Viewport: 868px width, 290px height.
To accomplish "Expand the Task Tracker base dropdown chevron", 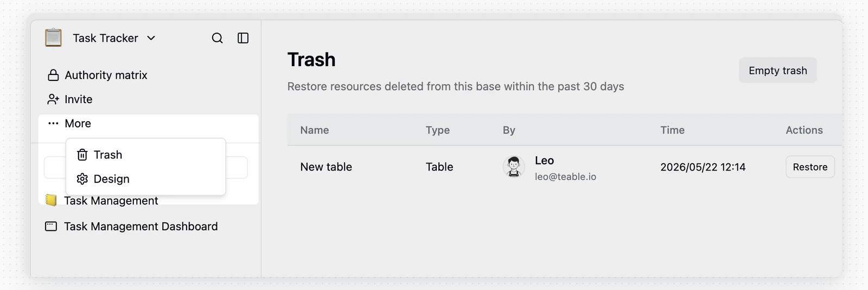I will click(151, 38).
